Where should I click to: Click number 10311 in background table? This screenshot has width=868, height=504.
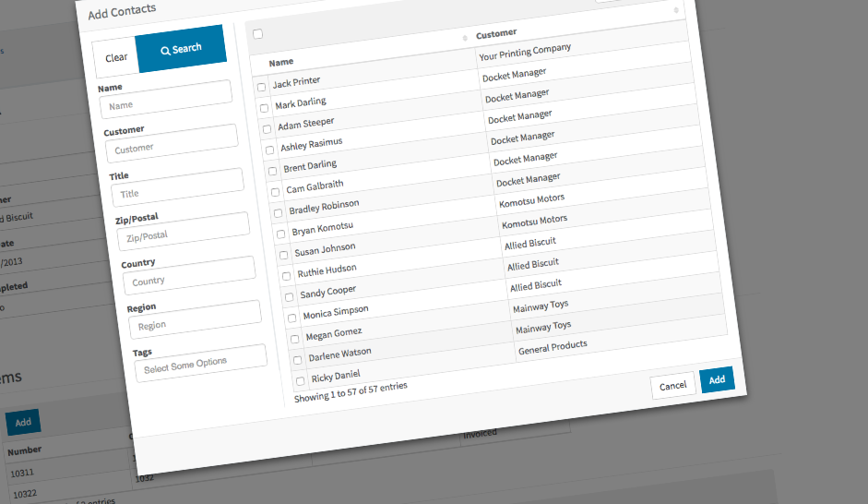22,473
